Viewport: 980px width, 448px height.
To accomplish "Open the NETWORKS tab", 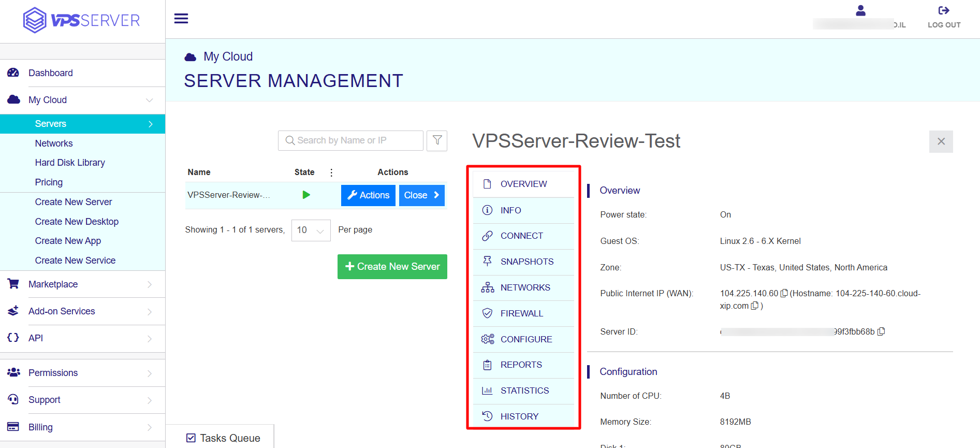I will tap(523, 287).
